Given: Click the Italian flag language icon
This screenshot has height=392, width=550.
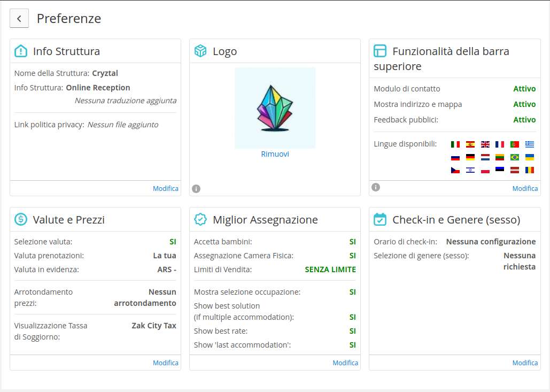Looking at the screenshot, I should coord(455,144).
